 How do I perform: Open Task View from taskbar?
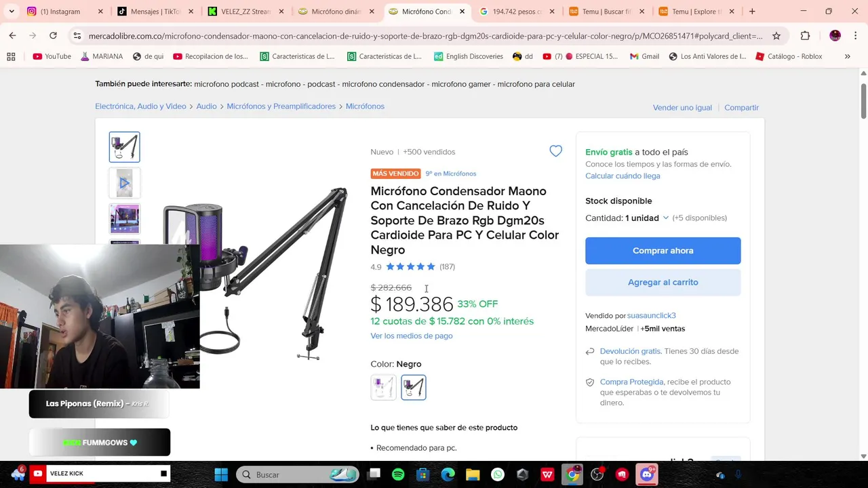[x=374, y=474]
